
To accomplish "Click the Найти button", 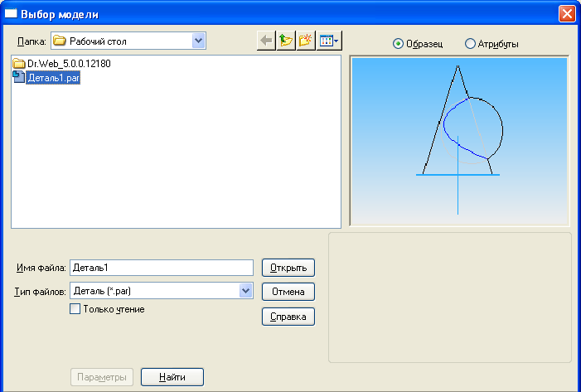I will 172,377.
